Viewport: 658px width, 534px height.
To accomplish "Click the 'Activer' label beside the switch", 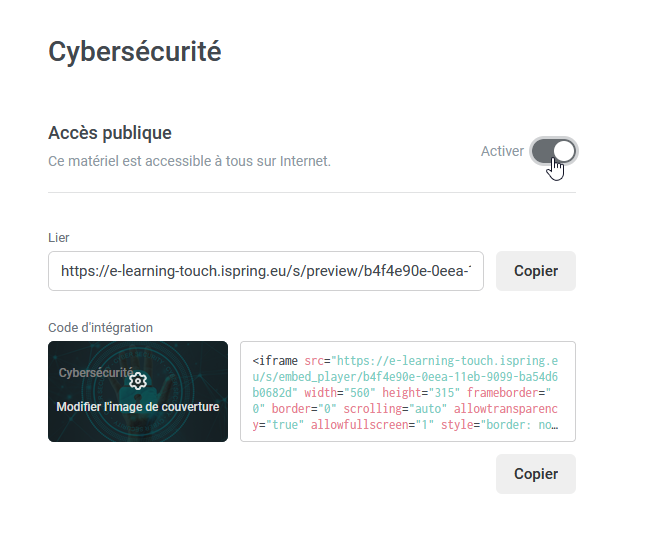I will pyautogui.click(x=502, y=151).
